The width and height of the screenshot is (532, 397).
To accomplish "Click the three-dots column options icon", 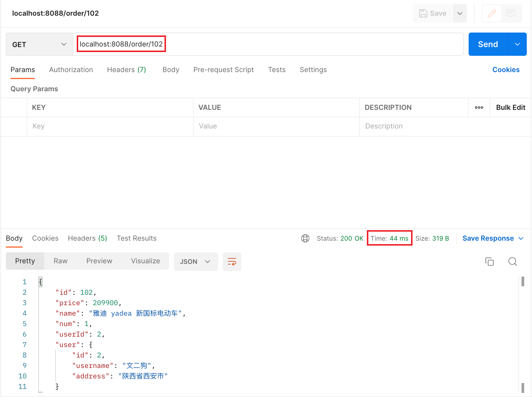I will click(479, 108).
